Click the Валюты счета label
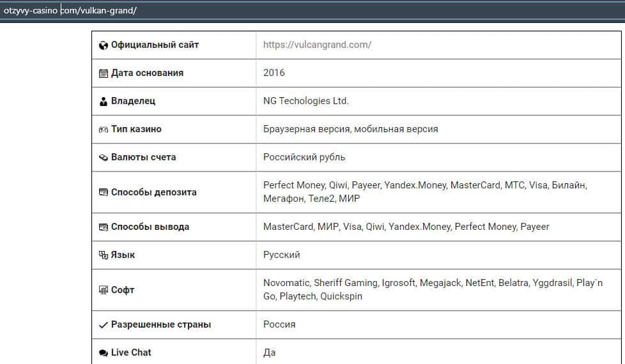The height and width of the screenshot is (364, 625). tap(143, 157)
